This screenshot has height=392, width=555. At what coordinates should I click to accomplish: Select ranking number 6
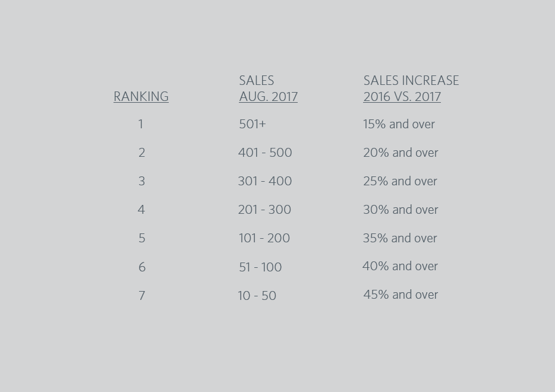(x=141, y=267)
